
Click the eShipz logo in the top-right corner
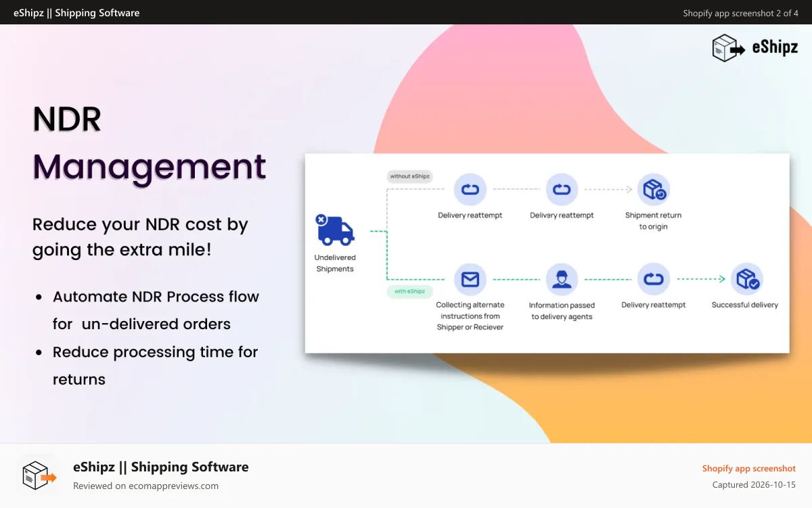click(755, 48)
